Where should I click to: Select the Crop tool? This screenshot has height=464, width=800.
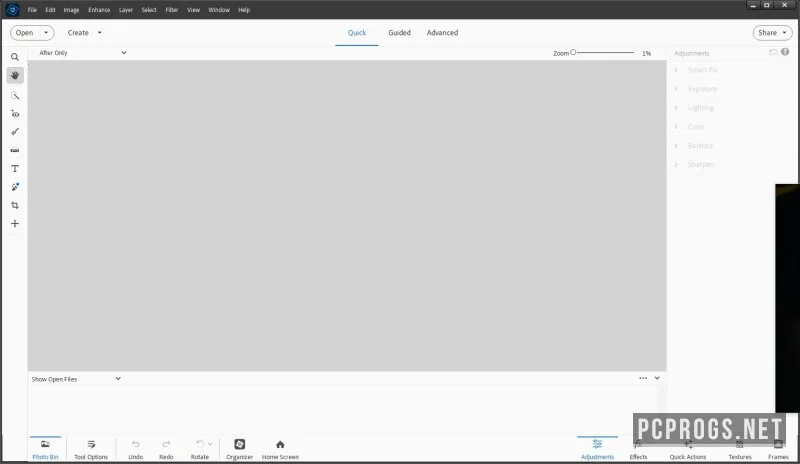click(x=15, y=205)
